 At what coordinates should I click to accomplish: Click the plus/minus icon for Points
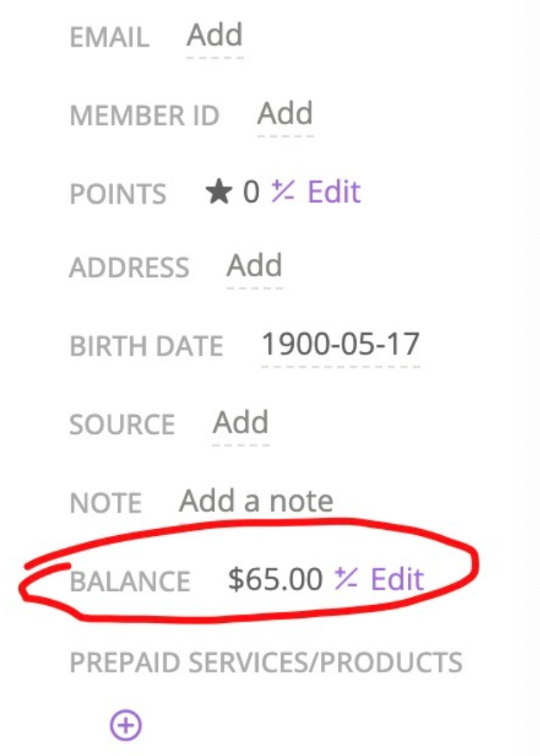282,192
